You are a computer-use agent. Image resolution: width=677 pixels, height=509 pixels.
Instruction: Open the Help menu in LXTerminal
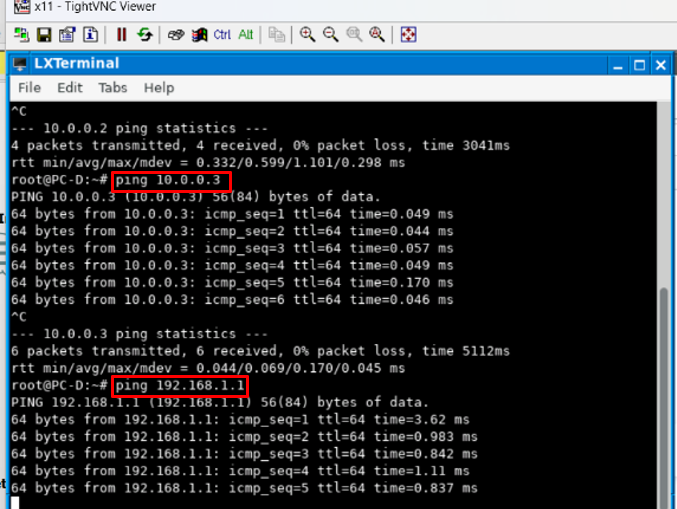point(158,88)
